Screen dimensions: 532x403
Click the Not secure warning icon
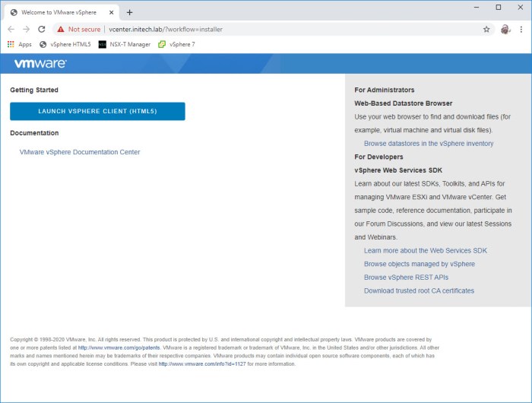coord(61,29)
